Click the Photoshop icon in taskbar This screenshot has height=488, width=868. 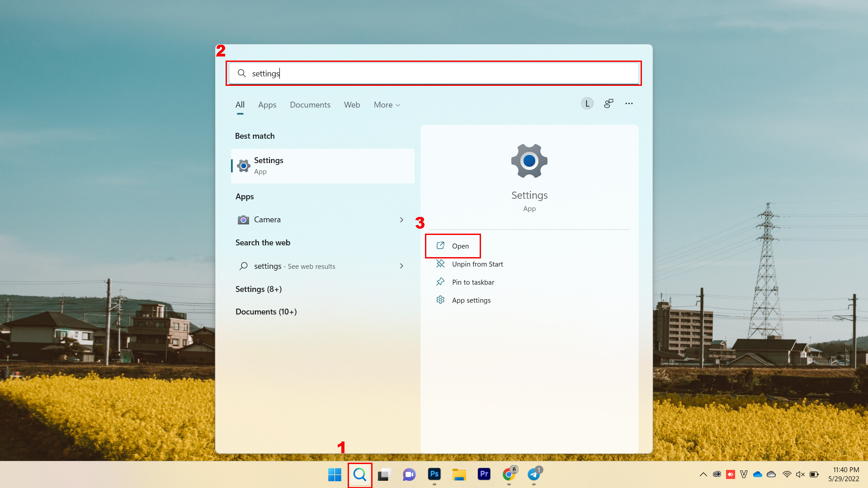pyautogui.click(x=434, y=474)
